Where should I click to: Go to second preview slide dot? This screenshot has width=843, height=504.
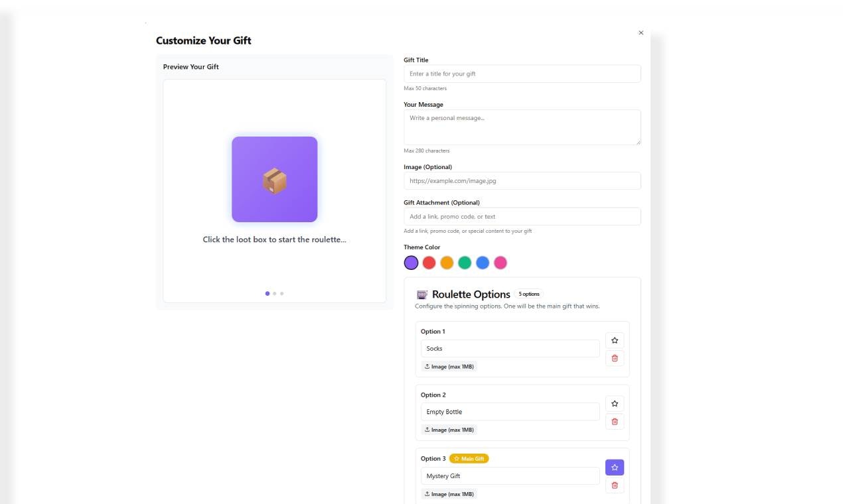(275, 293)
